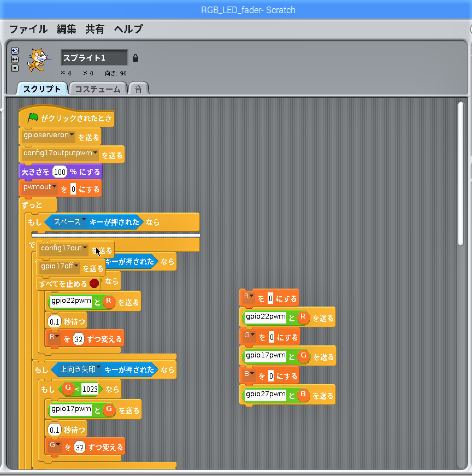Click the orange B variable in the gpio27pwm block

pyautogui.click(x=302, y=395)
